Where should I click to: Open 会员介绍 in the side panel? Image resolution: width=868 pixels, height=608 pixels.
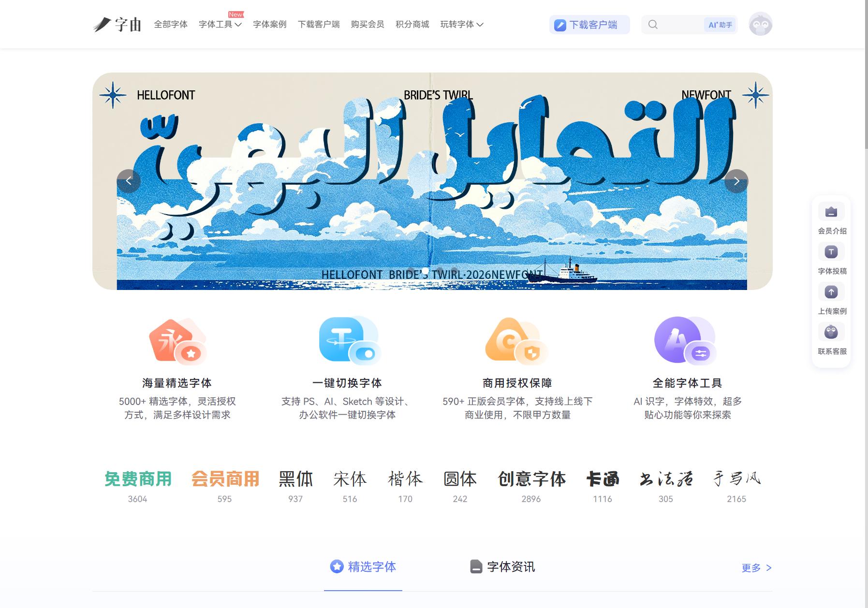pos(832,219)
